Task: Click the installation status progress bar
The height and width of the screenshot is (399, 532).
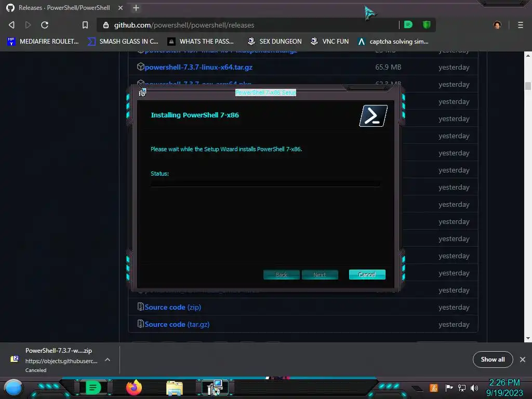Action: [265, 183]
